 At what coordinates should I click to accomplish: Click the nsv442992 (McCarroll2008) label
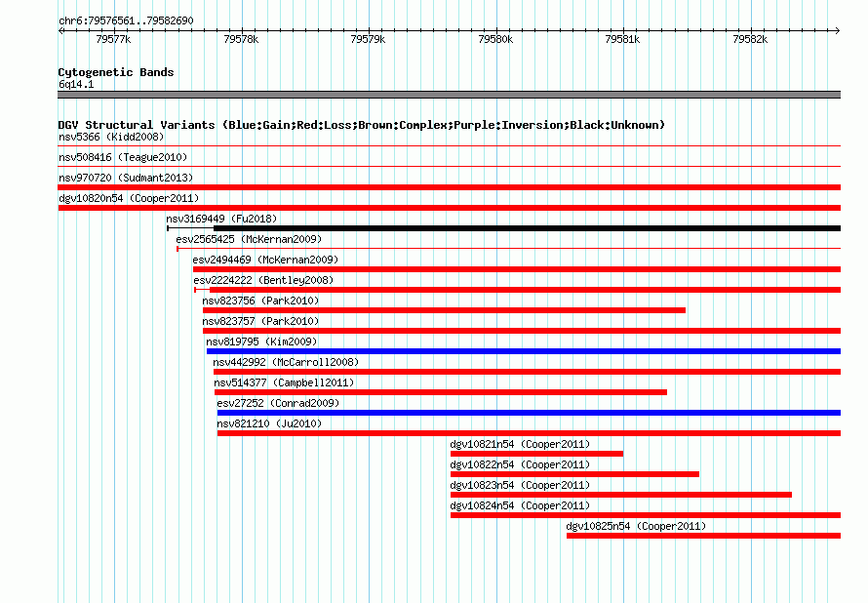[x=286, y=362]
